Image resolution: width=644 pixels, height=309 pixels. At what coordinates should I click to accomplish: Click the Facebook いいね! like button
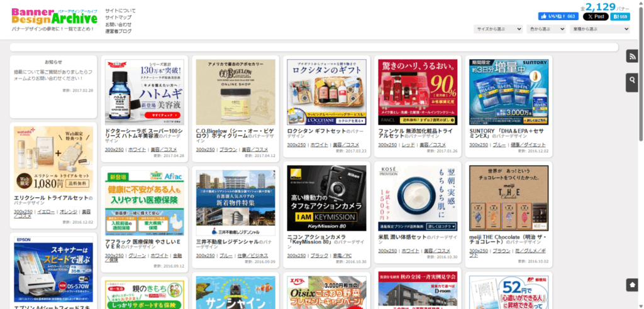coord(558,16)
